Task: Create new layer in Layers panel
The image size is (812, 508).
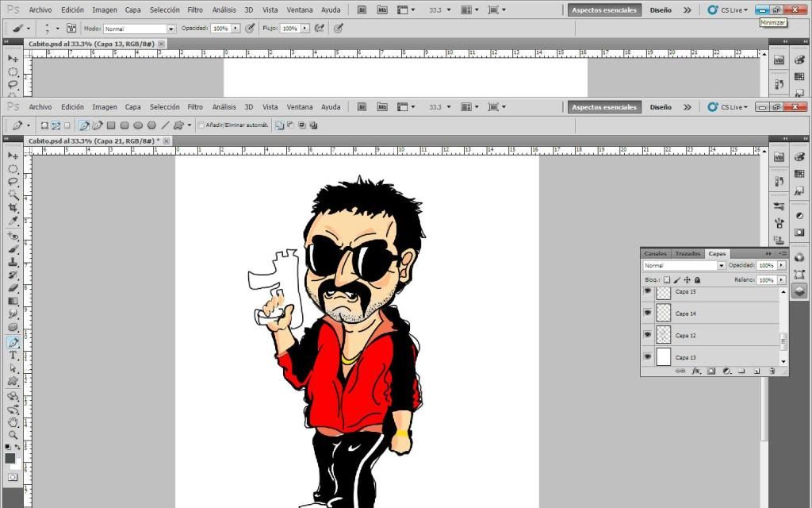Action: point(756,371)
